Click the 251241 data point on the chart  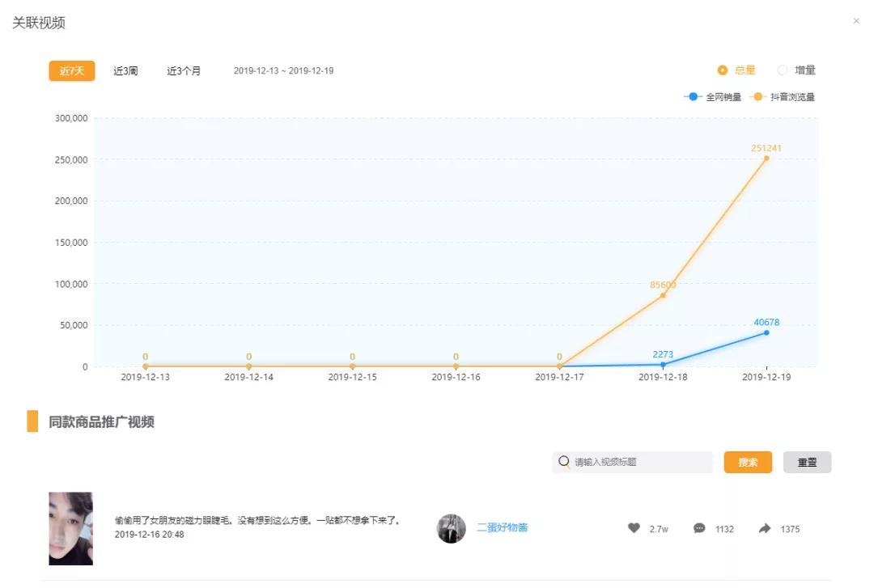766,160
